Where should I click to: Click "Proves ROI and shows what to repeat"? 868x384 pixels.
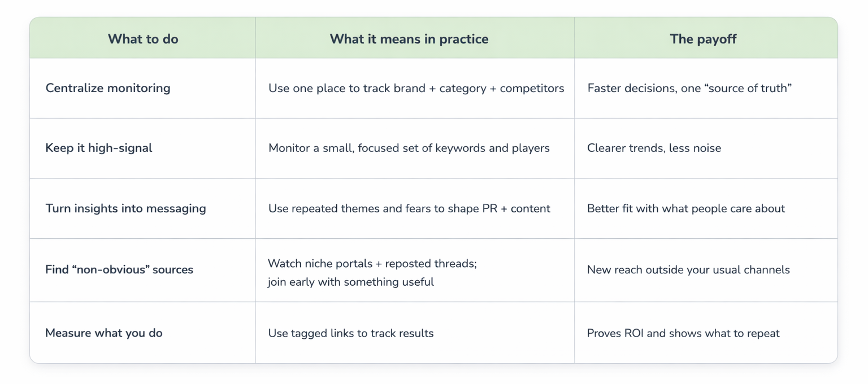coord(683,333)
